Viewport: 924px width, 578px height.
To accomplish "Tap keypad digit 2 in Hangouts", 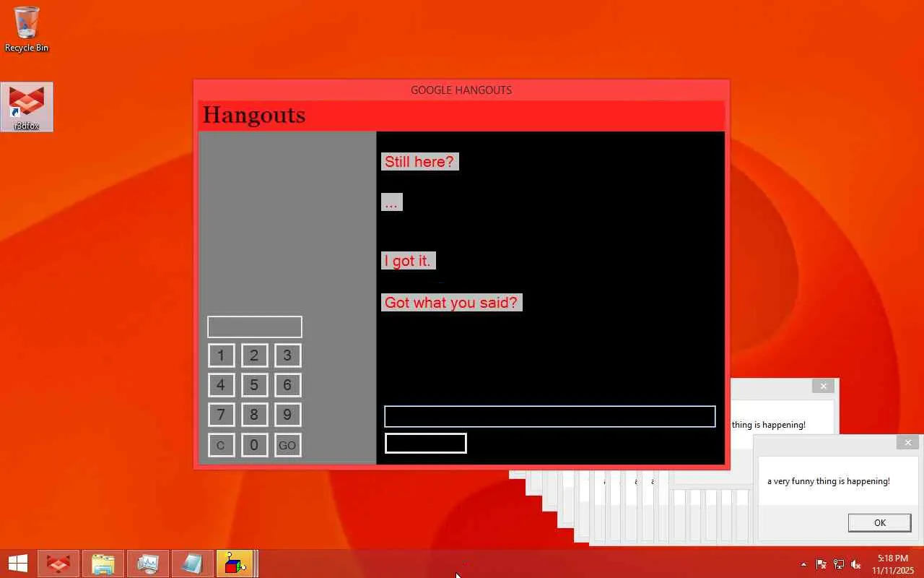I will click(x=254, y=355).
